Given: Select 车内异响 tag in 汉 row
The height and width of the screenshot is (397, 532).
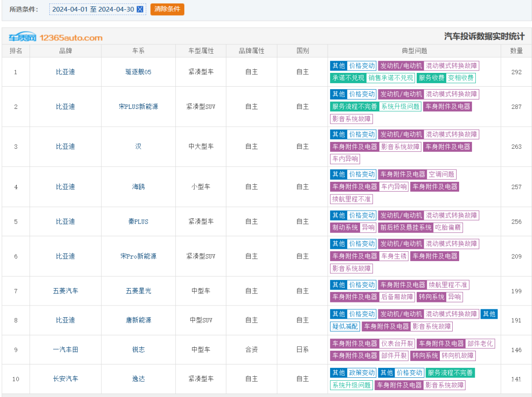Looking at the screenshot, I should (x=345, y=159).
